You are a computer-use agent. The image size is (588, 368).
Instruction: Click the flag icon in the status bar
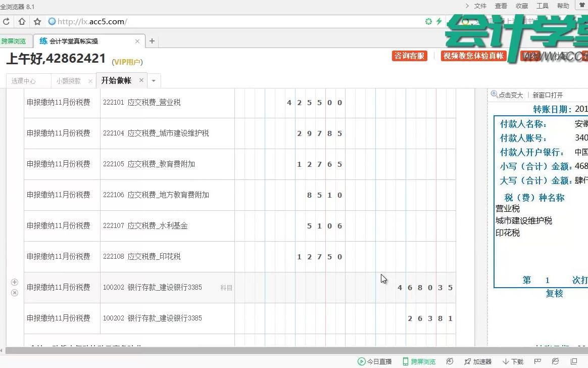click(537, 362)
